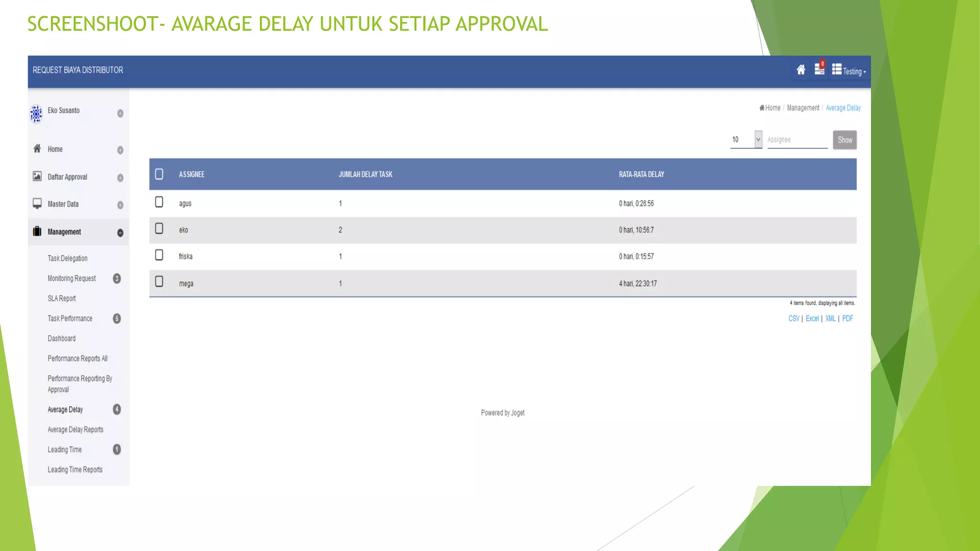The height and width of the screenshot is (551, 980).
Task: Click the Task Performance count badge 5
Action: tap(117, 319)
